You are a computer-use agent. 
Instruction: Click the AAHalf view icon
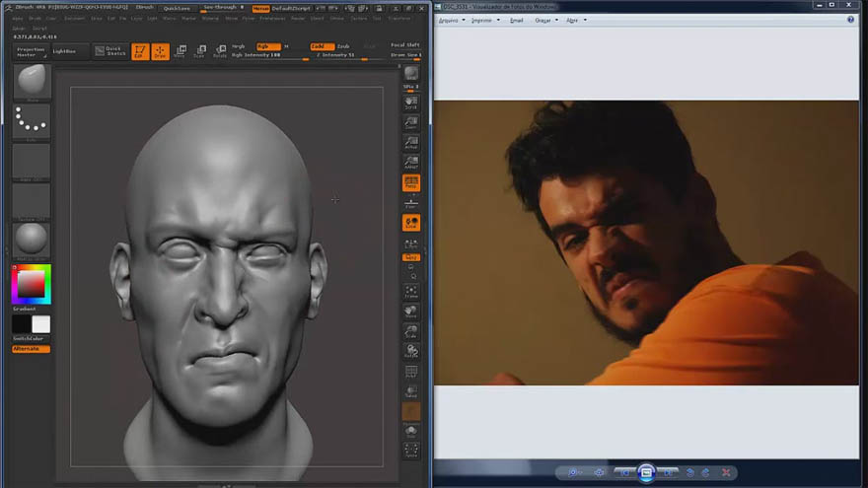(410, 163)
